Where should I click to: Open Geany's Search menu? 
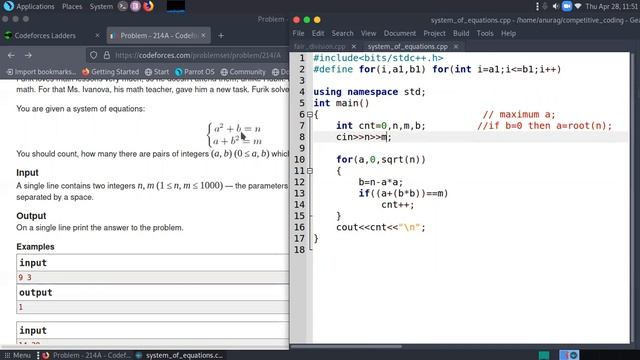pyautogui.click(x=342, y=33)
